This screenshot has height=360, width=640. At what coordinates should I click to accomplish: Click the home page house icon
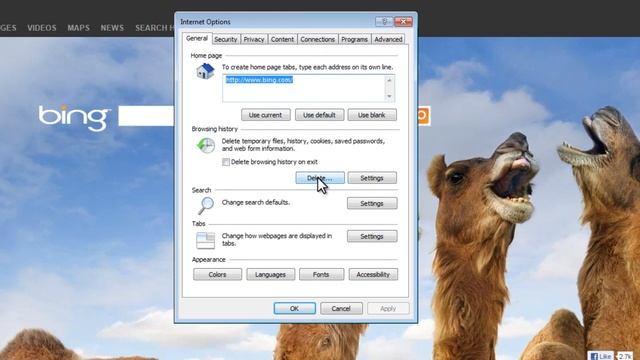pos(205,71)
